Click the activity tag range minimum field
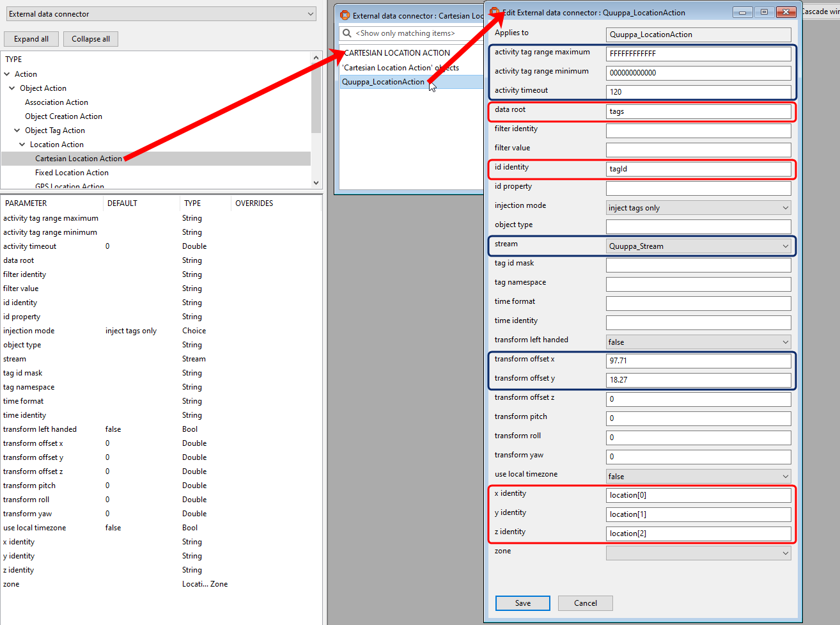Image resolution: width=840 pixels, height=625 pixels. point(698,73)
